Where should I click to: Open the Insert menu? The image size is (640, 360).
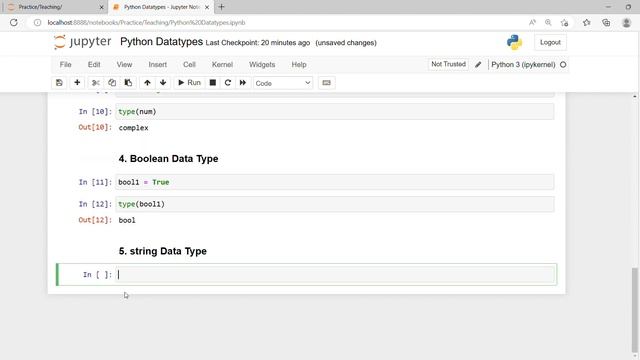click(158, 64)
